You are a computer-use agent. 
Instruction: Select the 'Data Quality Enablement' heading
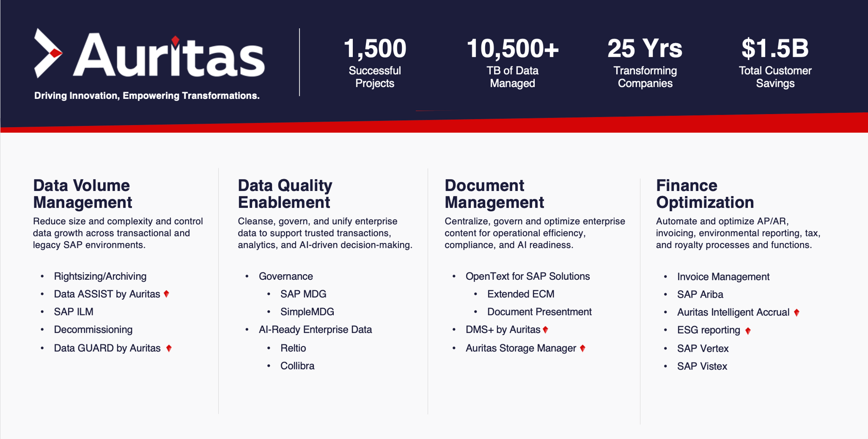[x=285, y=194]
